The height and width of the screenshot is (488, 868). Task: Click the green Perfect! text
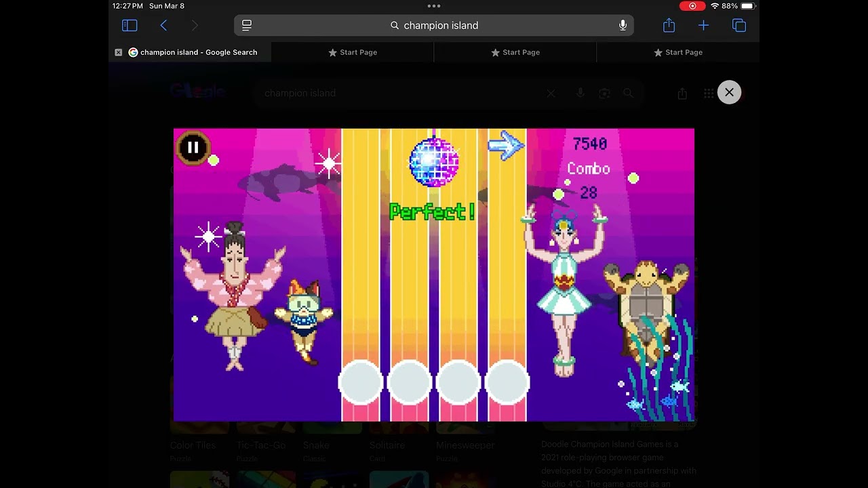pyautogui.click(x=432, y=212)
